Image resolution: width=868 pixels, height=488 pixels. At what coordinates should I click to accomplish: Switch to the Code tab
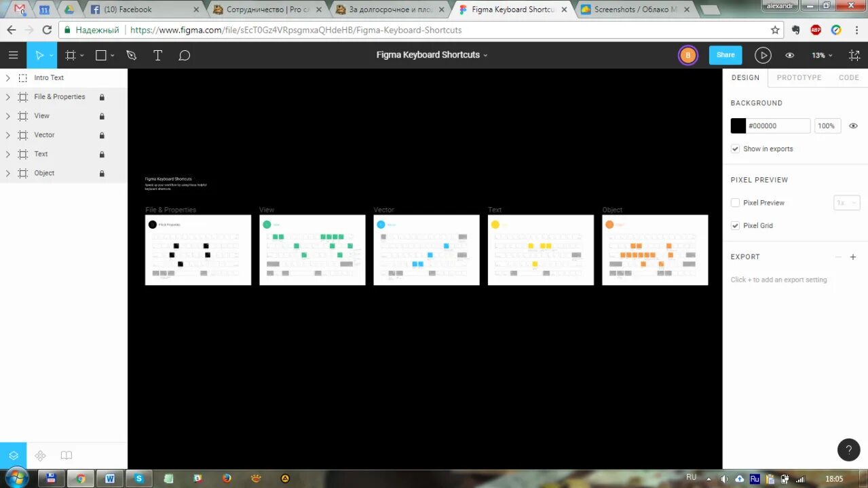point(849,77)
